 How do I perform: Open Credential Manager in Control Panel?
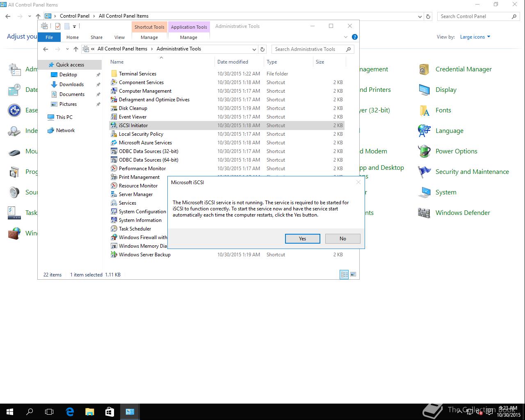click(463, 69)
